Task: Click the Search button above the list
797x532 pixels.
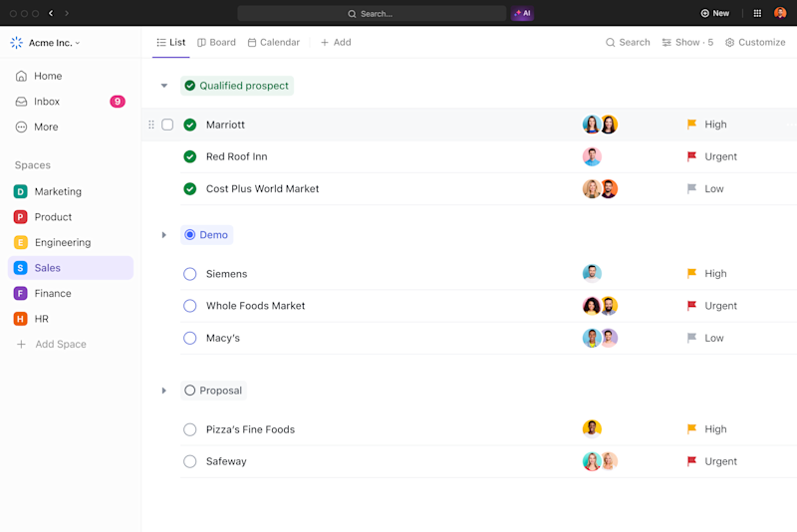Action: tap(628, 42)
